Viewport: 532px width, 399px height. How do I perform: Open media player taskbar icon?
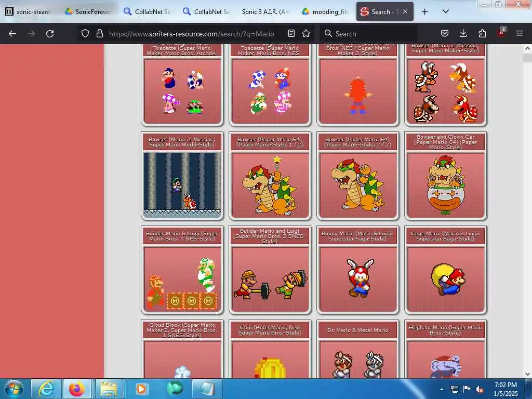click(141, 389)
